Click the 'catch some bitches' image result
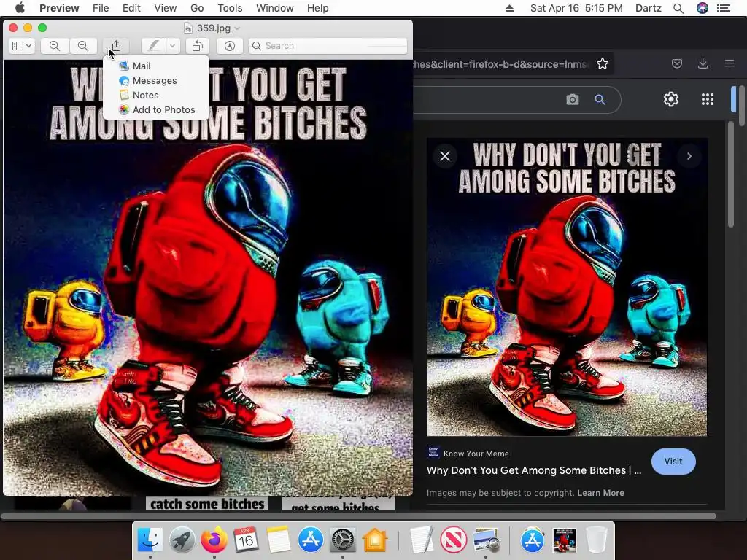747x560 pixels. [x=206, y=503]
